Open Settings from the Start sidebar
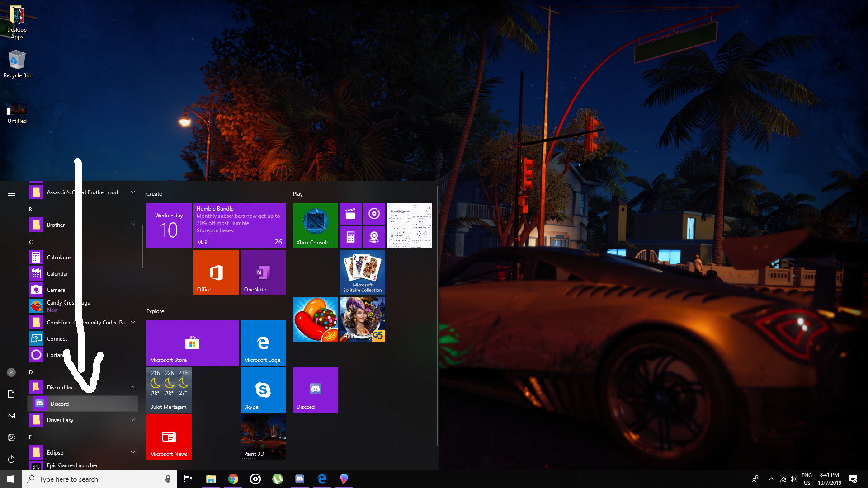Image resolution: width=868 pixels, height=488 pixels. point(11,437)
